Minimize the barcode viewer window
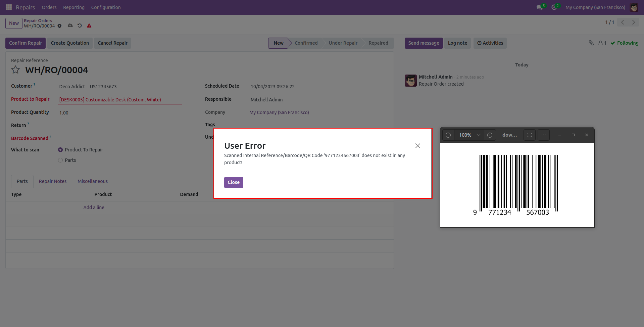Image resolution: width=644 pixels, height=327 pixels. pos(560,135)
